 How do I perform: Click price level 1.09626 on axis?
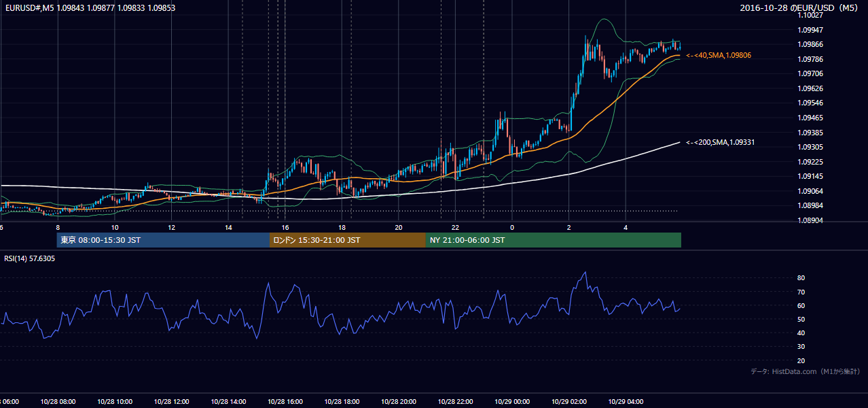click(x=810, y=88)
